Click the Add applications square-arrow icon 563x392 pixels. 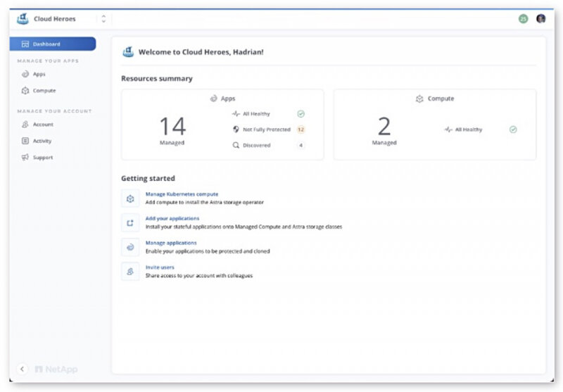click(130, 222)
